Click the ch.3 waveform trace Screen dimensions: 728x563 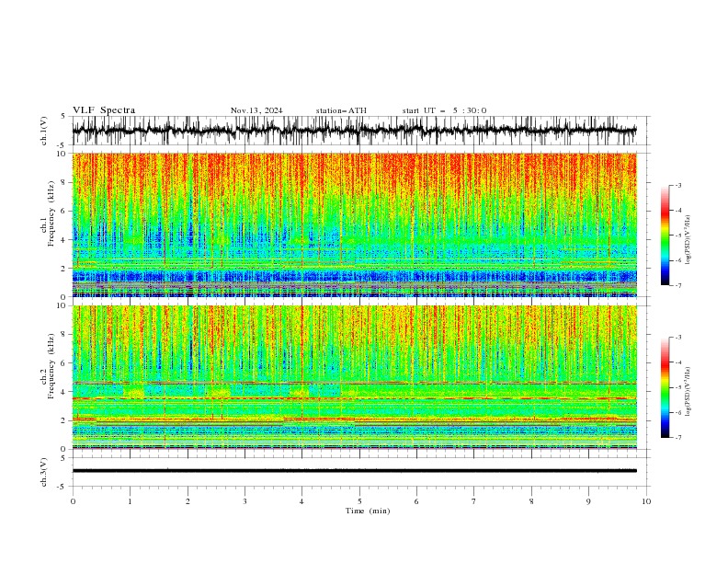(354, 471)
